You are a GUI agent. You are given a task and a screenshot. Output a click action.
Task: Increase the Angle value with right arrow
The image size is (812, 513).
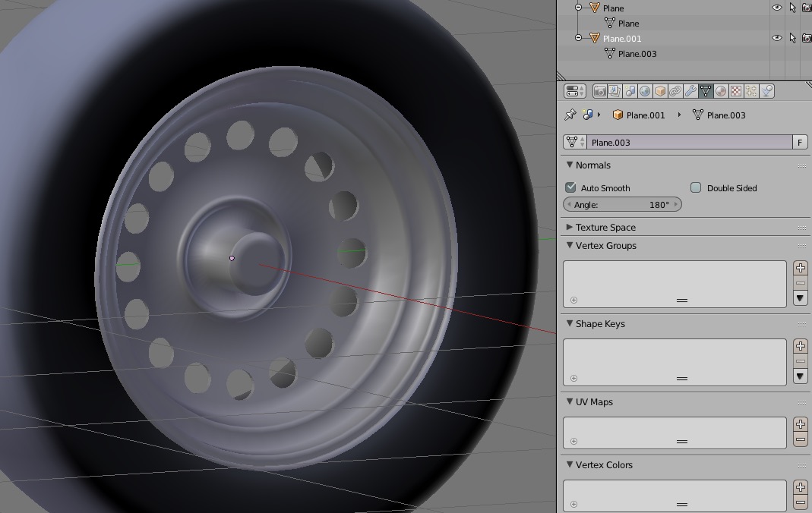676,205
